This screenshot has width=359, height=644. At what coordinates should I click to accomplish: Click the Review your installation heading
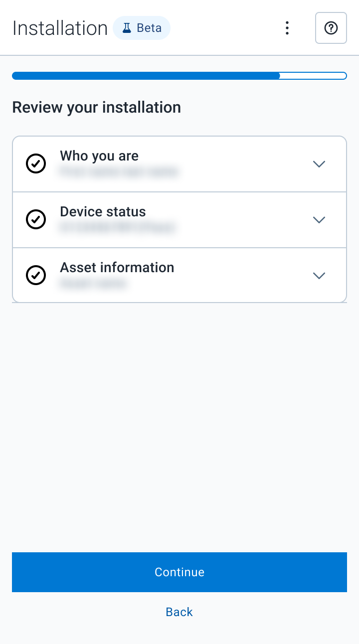[x=96, y=108]
